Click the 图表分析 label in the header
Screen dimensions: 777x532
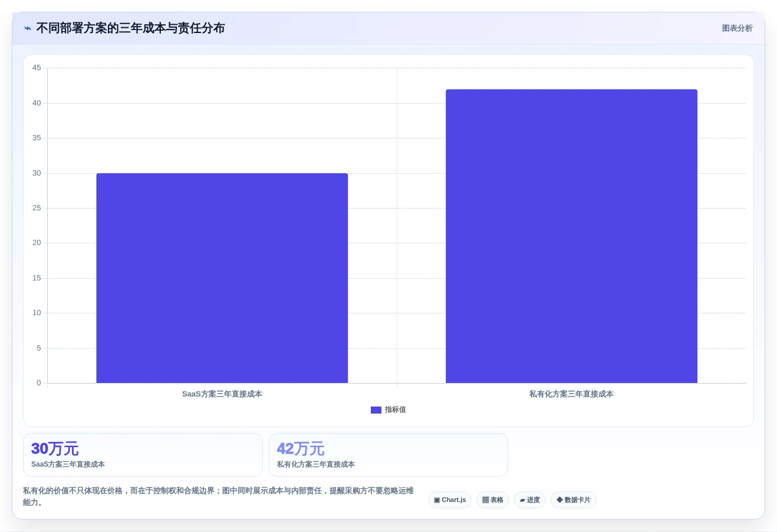(x=737, y=28)
